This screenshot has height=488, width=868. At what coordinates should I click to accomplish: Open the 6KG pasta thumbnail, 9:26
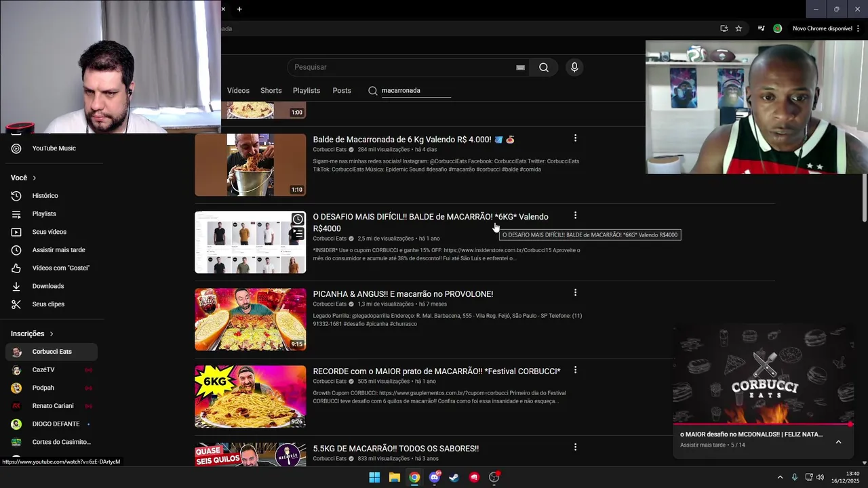tap(250, 396)
